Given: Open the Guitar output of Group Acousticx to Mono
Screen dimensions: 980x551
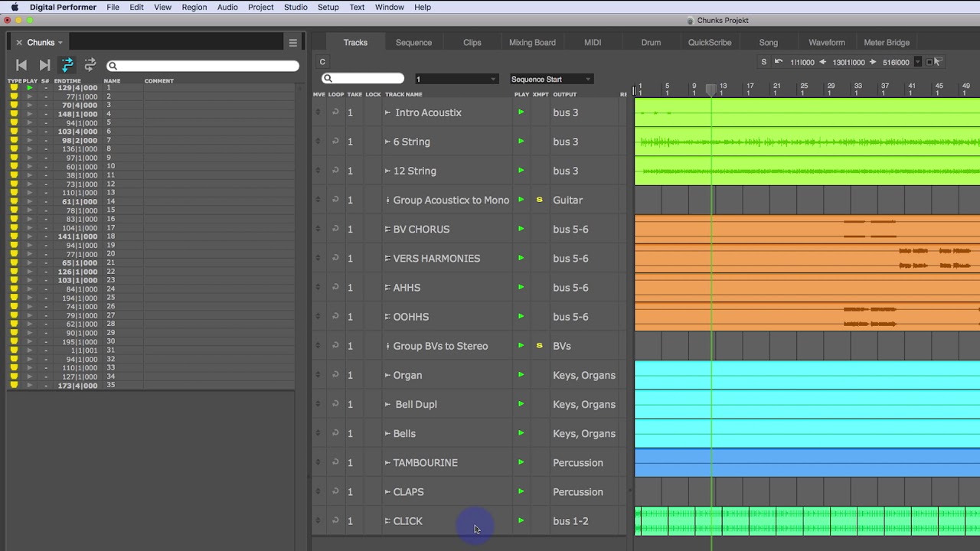Looking at the screenshot, I should pyautogui.click(x=568, y=200).
